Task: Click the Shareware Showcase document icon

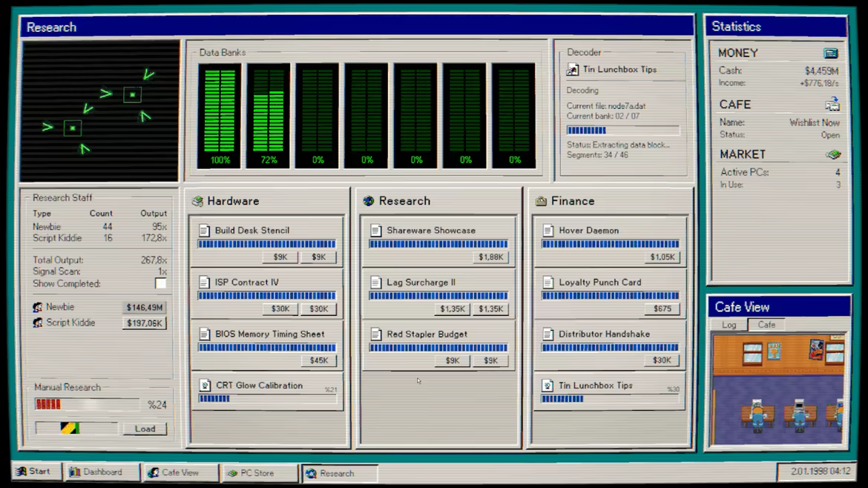Action: [x=376, y=230]
